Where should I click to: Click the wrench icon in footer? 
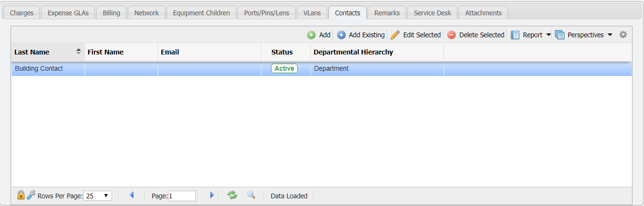coord(31,195)
